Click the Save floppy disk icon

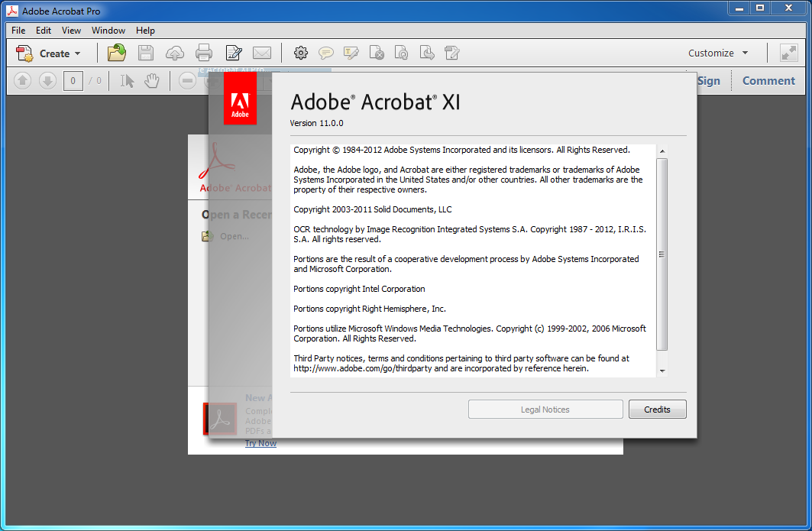(x=146, y=53)
